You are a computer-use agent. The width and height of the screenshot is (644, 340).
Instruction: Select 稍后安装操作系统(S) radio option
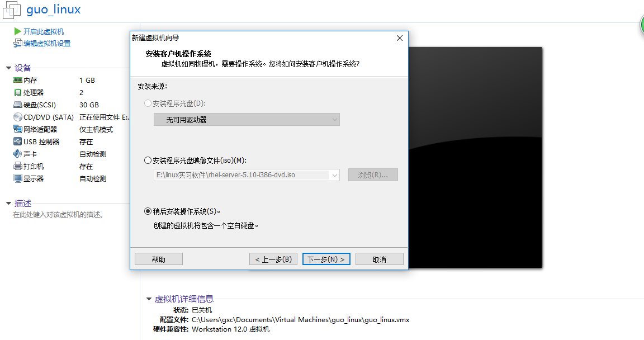coord(148,211)
